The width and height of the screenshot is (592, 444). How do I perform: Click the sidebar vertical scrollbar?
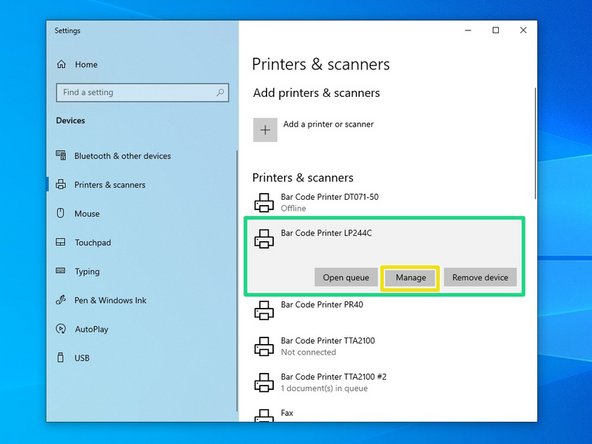(237, 281)
